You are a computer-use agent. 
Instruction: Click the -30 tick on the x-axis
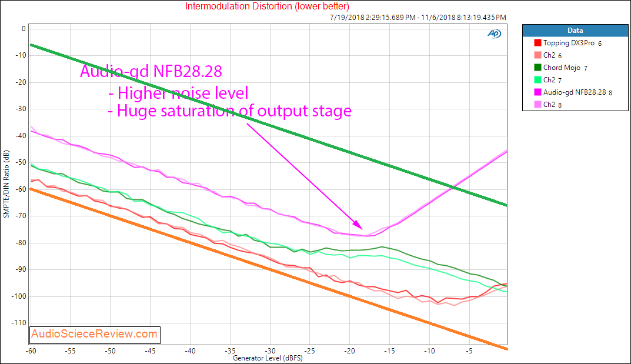[270, 350]
